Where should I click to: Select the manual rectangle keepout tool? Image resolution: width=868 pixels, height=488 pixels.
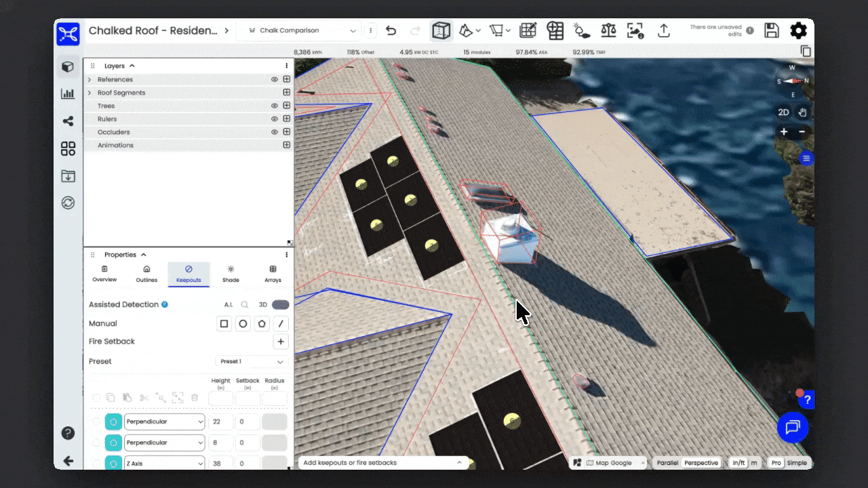224,324
